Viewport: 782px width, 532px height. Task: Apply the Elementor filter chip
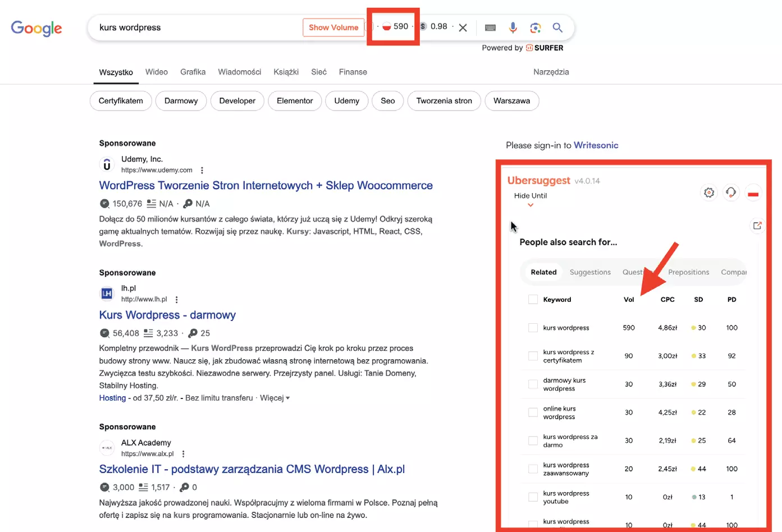[295, 101]
